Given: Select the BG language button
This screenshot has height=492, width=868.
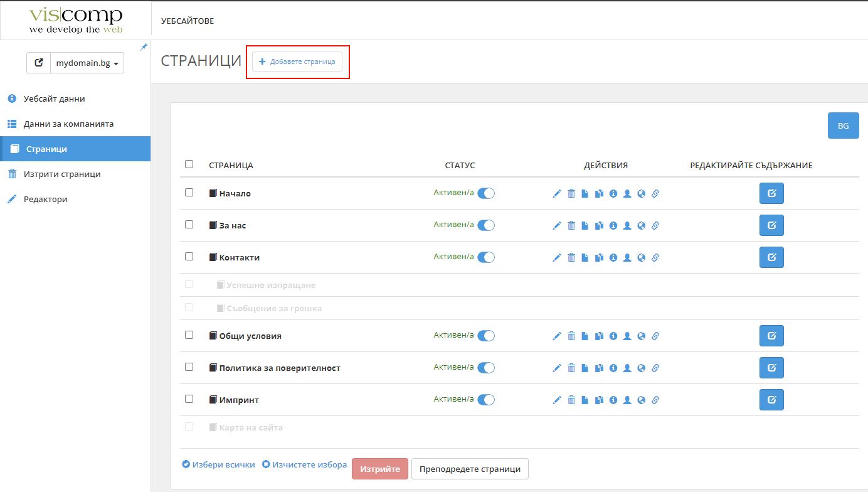Looking at the screenshot, I should (843, 126).
